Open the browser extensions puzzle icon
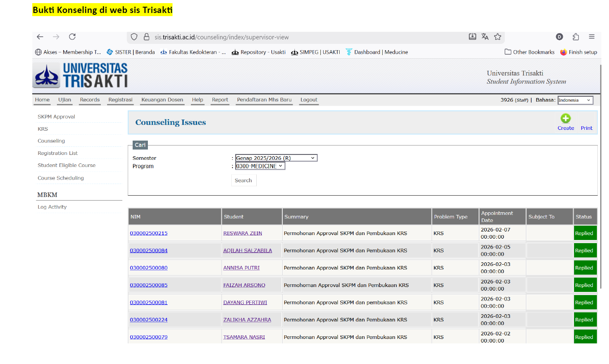Screen dimensions: 609x364 point(576,37)
